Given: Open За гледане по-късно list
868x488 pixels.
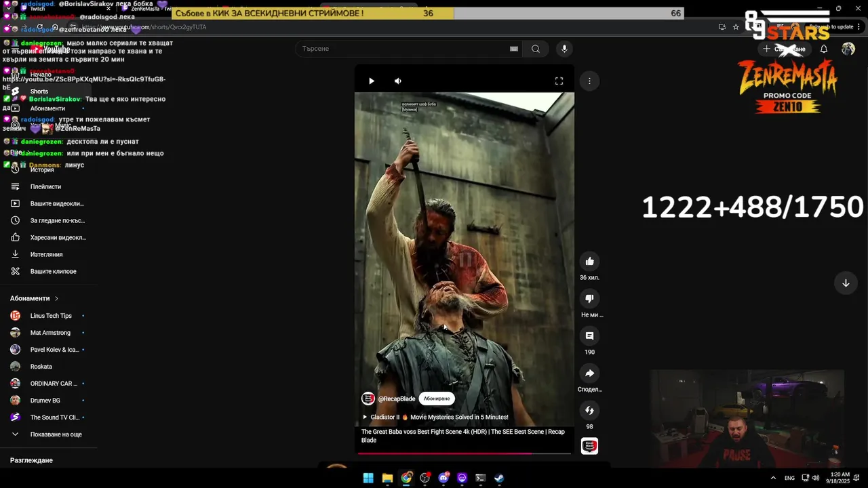Looking at the screenshot, I should [47, 220].
